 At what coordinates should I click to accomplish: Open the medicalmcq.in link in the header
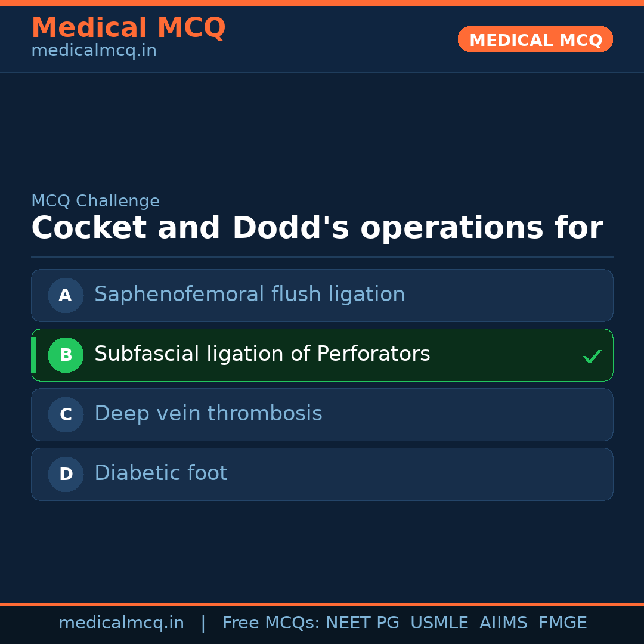click(x=94, y=51)
